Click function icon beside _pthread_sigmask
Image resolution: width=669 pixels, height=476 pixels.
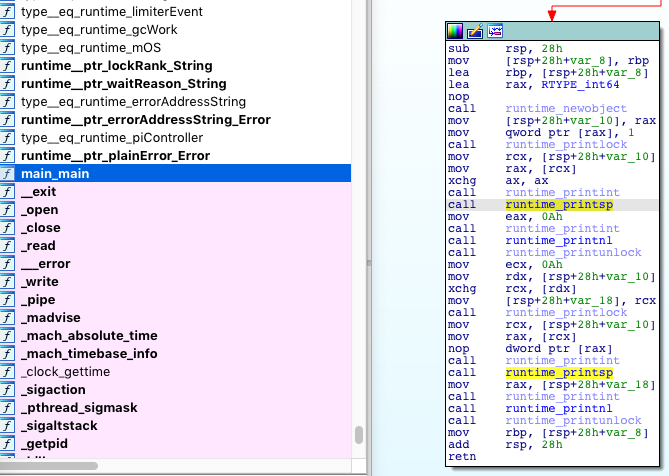point(7,407)
